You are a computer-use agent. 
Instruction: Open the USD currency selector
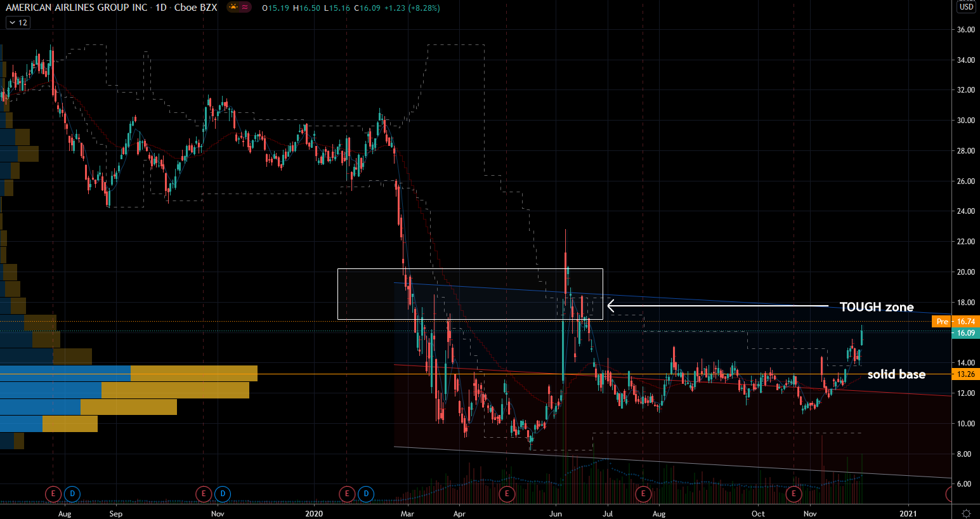(x=966, y=7)
